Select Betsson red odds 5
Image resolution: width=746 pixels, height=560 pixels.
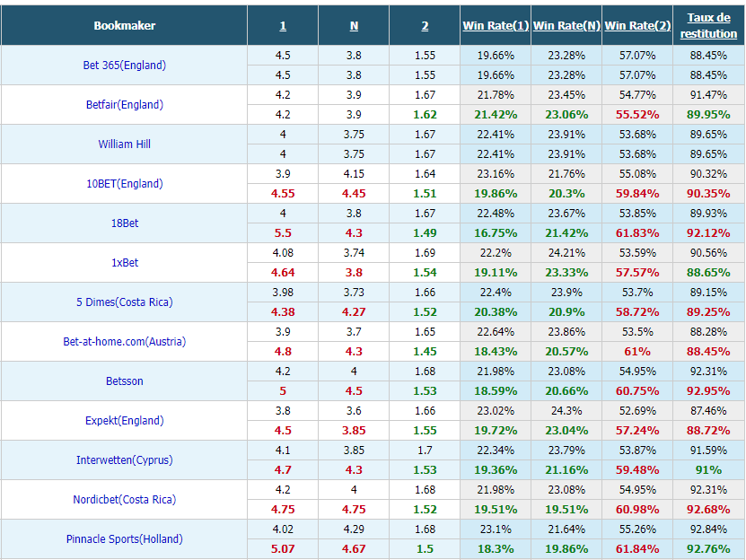pos(283,391)
